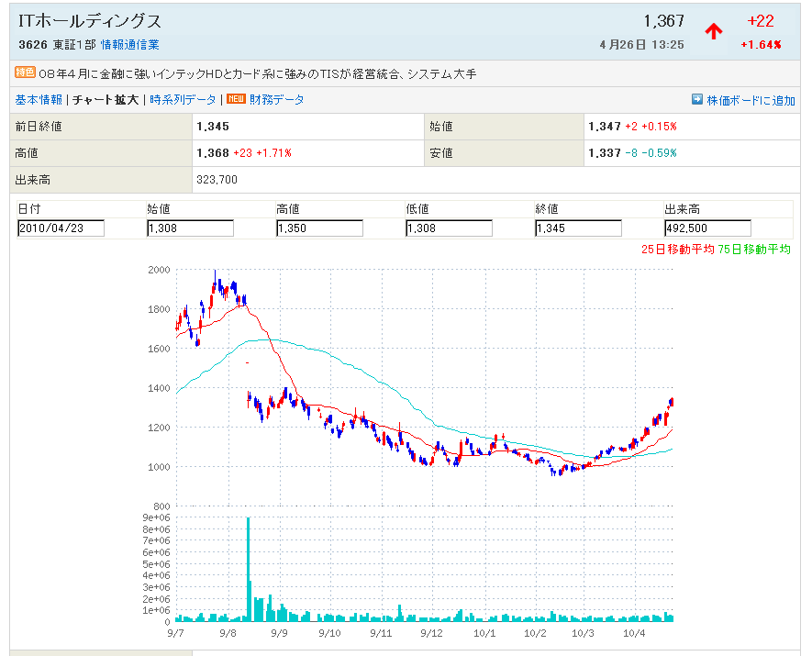
Task: Click the green 75日移動平均 legend label
Action: [x=753, y=249]
